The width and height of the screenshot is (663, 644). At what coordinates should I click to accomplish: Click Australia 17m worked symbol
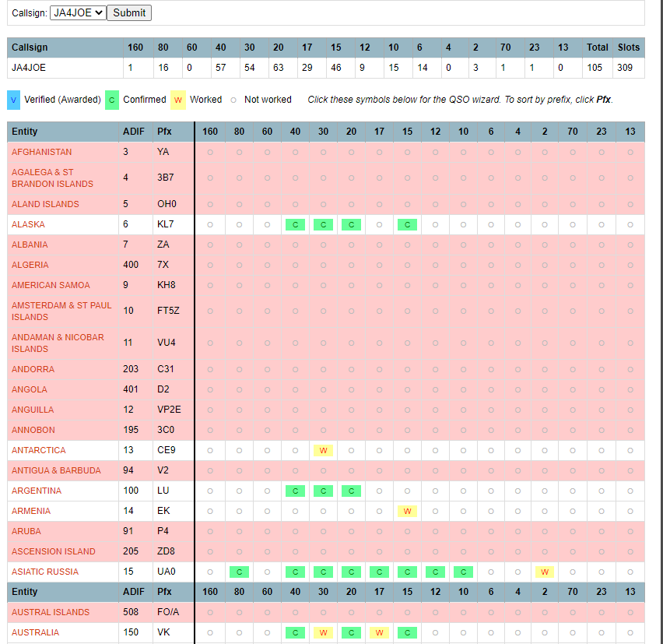pos(379,632)
